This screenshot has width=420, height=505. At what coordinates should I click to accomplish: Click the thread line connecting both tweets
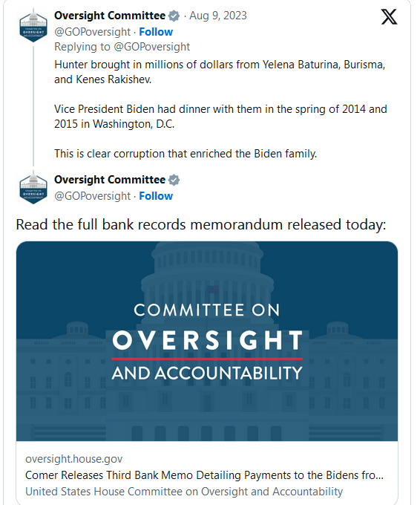33,106
